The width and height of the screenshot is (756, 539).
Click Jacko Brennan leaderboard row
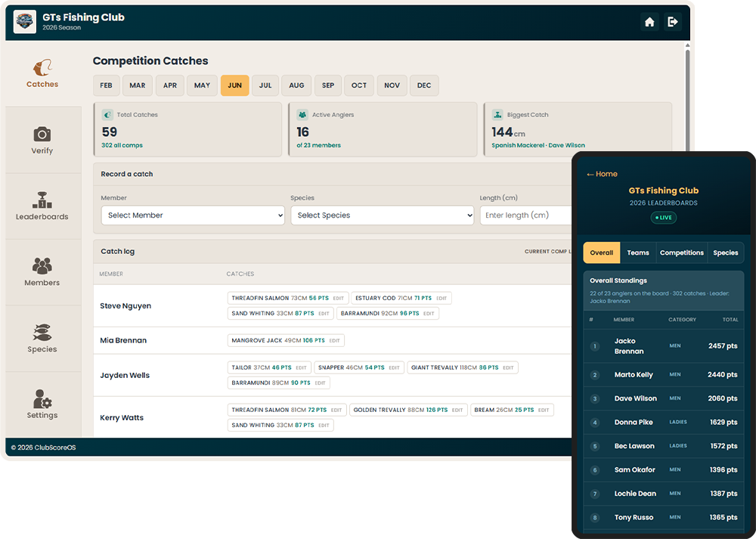[664, 346]
